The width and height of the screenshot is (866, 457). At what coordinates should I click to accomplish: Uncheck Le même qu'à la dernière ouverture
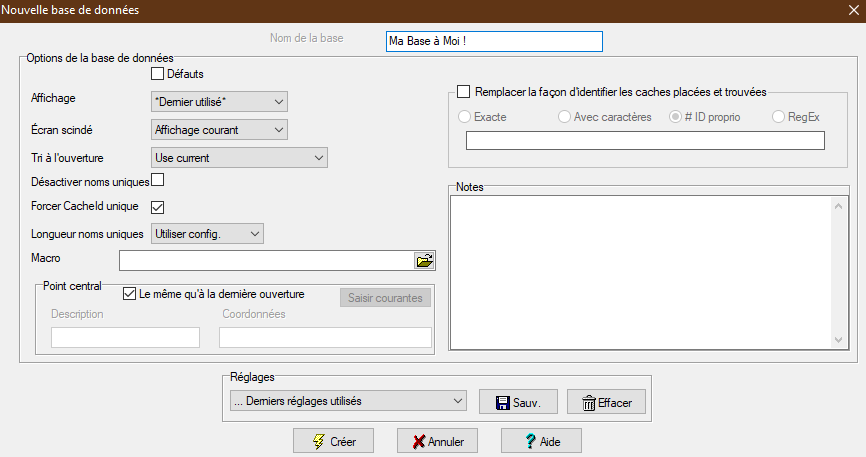[x=129, y=294]
